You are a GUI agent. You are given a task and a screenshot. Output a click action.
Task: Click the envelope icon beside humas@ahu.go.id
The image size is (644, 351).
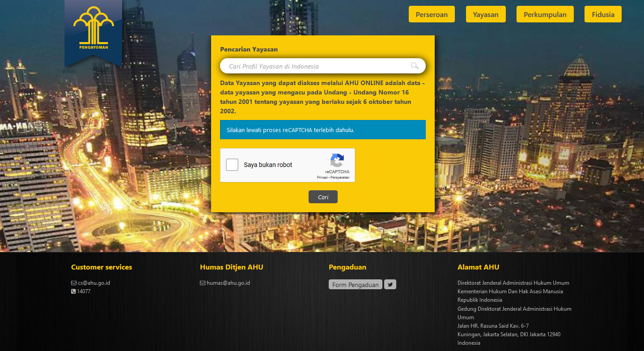tap(203, 283)
